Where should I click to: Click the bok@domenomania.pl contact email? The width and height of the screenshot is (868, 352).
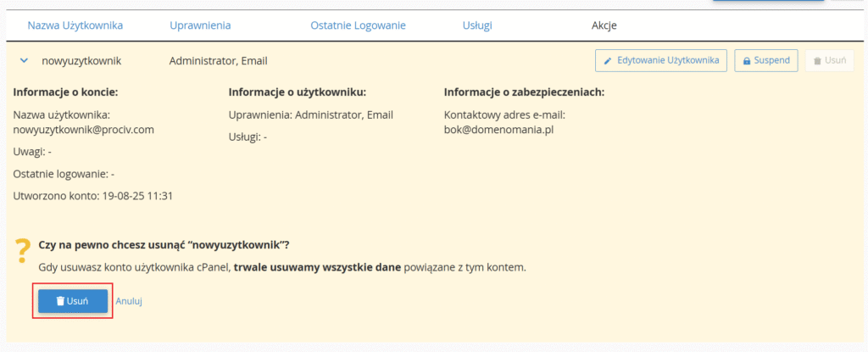tap(498, 130)
